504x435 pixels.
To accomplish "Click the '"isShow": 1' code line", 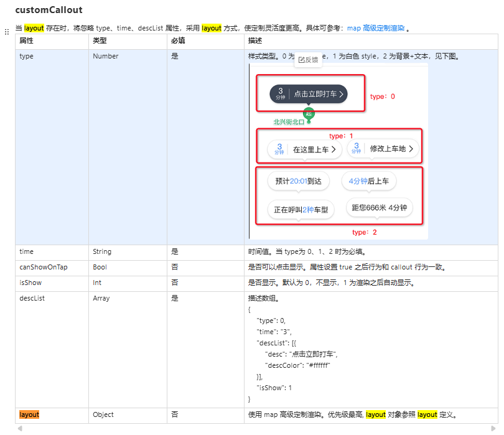I will point(274,388).
